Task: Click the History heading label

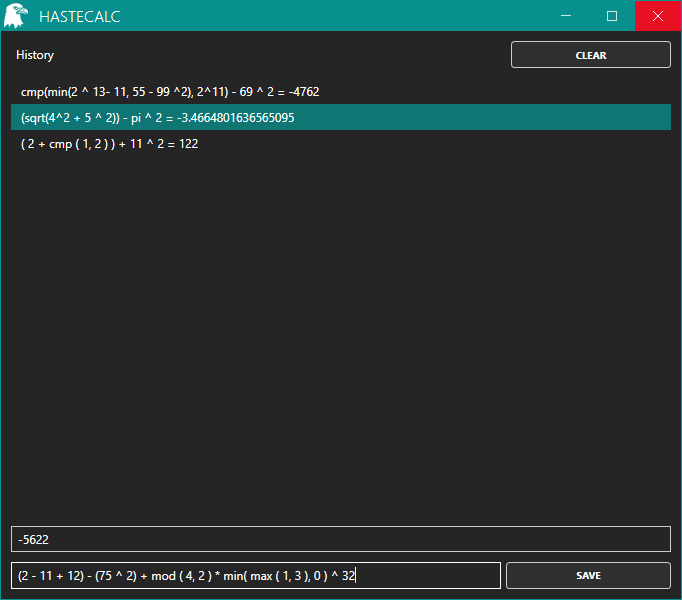Action: pos(35,55)
